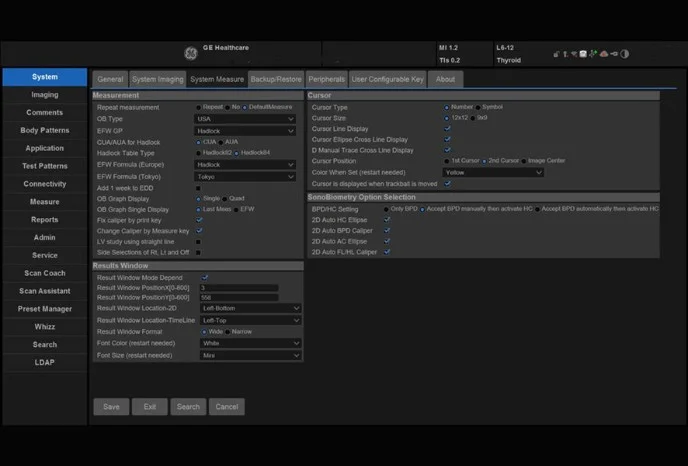Screen dimensions: 688x466
Task: Switch to the Backup/Restore tab
Action: [x=275, y=79]
